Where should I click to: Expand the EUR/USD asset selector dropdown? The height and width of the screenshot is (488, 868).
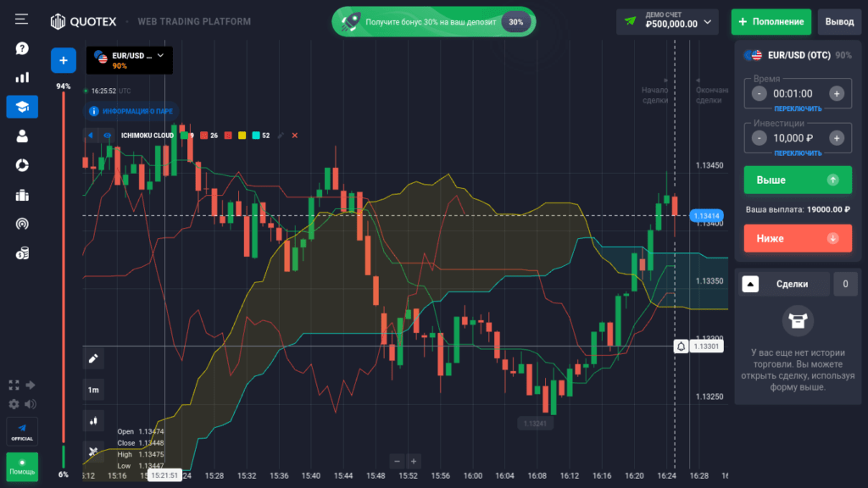129,60
